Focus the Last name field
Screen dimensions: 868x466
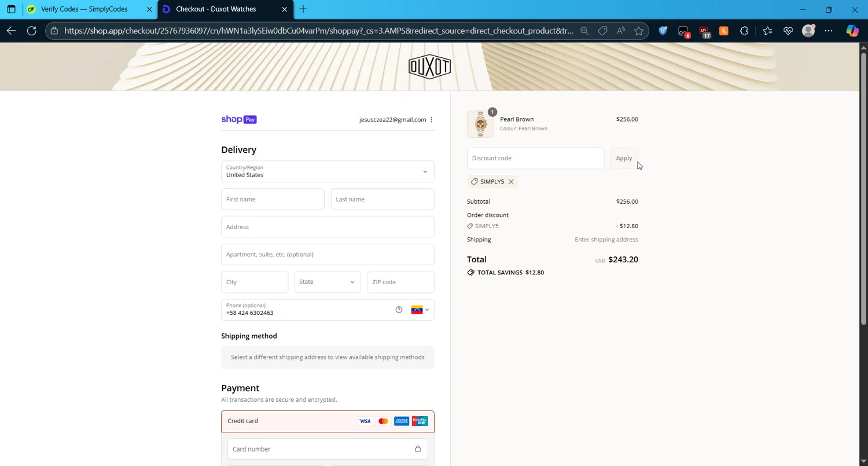pyautogui.click(x=382, y=199)
